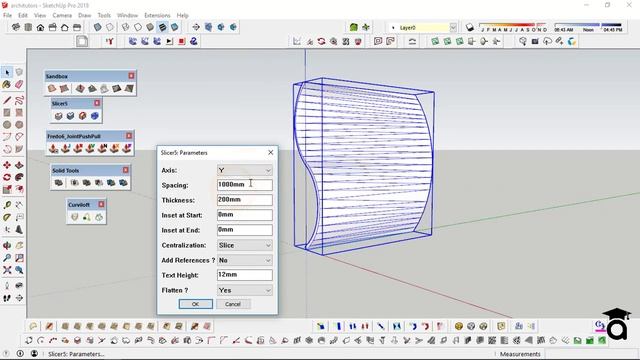Open the Edit menu
This screenshot has width=640, height=360.
23,16
